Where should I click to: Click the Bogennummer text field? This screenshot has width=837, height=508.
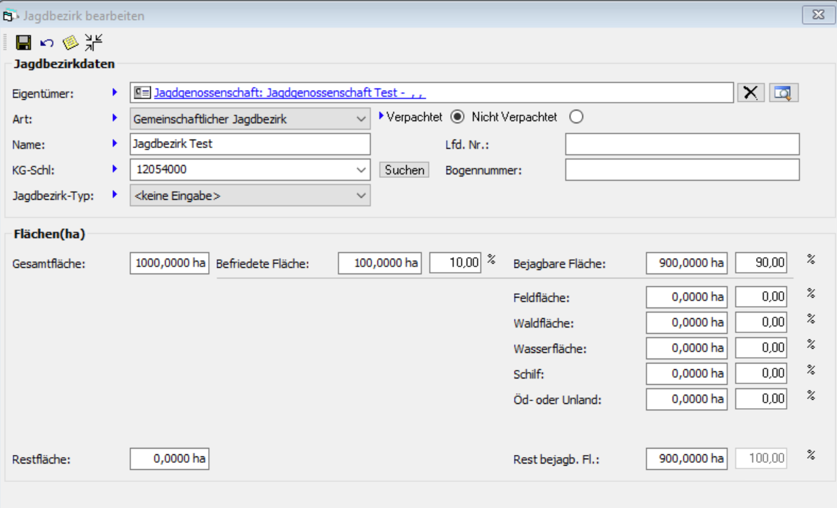pyautogui.click(x=681, y=170)
